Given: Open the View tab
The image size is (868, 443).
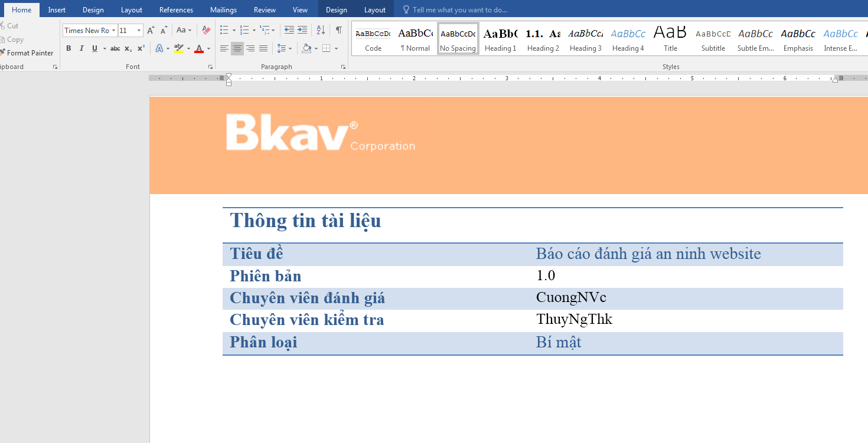Looking at the screenshot, I should 300,10.
